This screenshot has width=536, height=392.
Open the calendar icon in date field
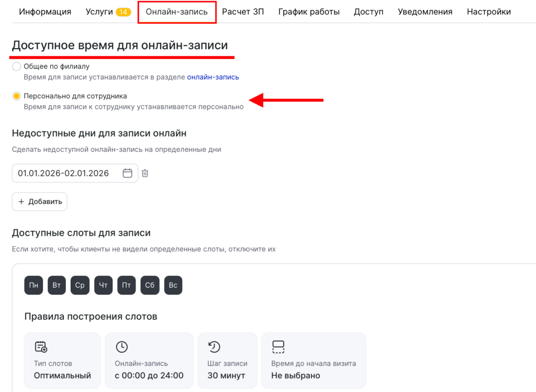(128, 173)
